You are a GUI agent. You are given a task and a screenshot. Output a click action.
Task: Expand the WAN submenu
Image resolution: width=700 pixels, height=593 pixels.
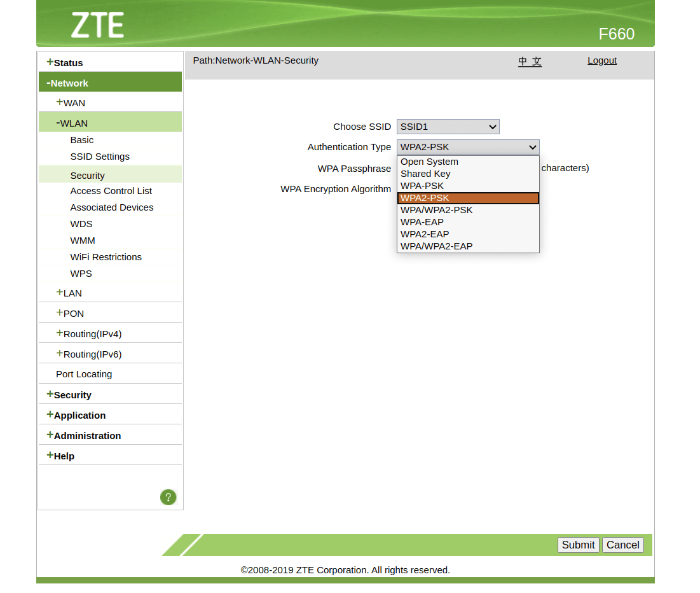[x=71, y=103]
